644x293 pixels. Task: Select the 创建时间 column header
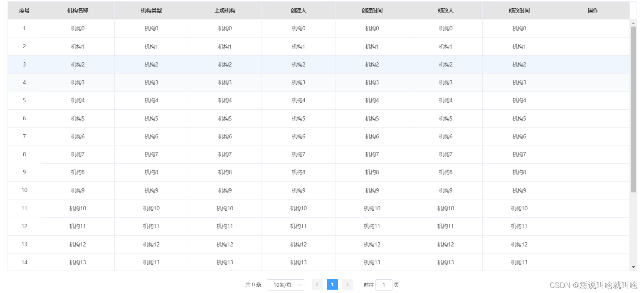pyautogui.click(x=371, y=10)
